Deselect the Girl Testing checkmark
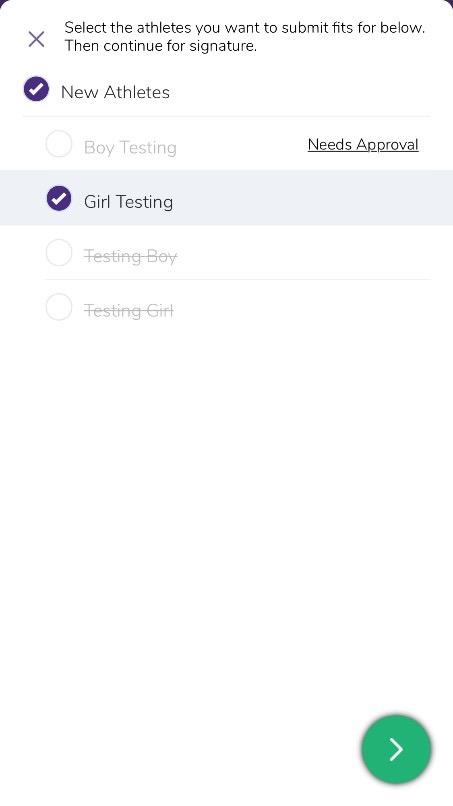The height and width of the screenshot is (806, 453). [x=59, y=198]
